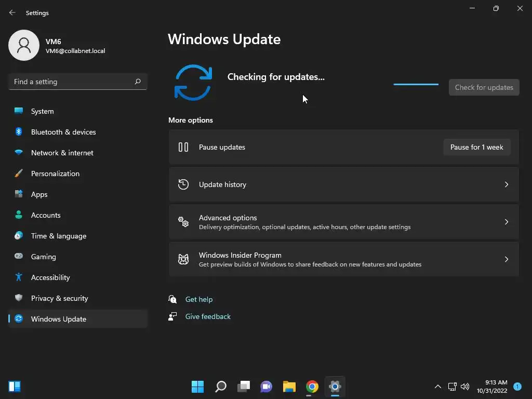532x399 pixels.
Task: Click the Update history label
Action: click(x=222, y=184)
